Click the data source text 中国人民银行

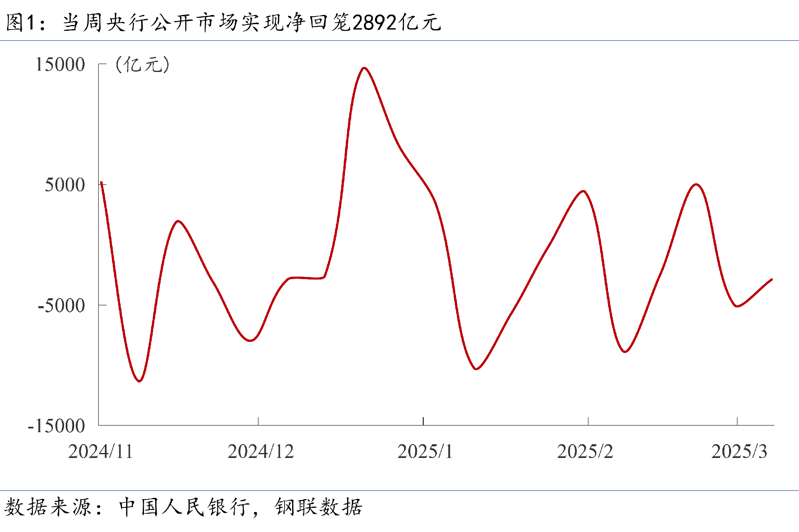click(x=184, y=507)
